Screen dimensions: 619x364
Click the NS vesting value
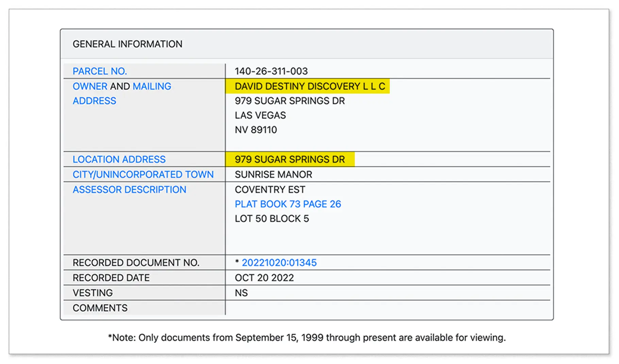(241, 293)
